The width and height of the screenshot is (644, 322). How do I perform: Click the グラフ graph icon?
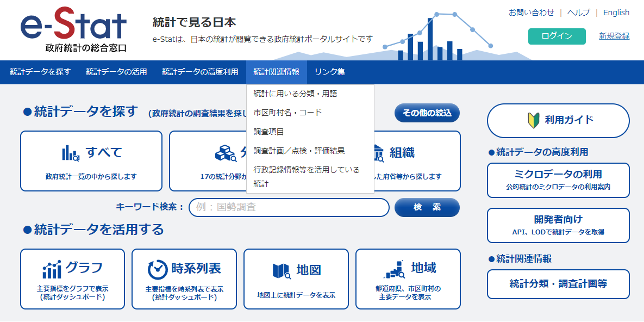(x=52, y=269)
